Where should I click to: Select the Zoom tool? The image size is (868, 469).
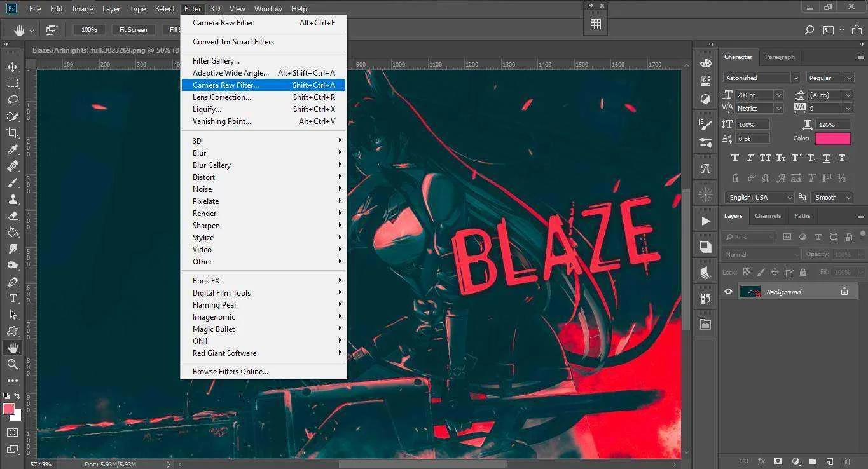pos(13,364)
